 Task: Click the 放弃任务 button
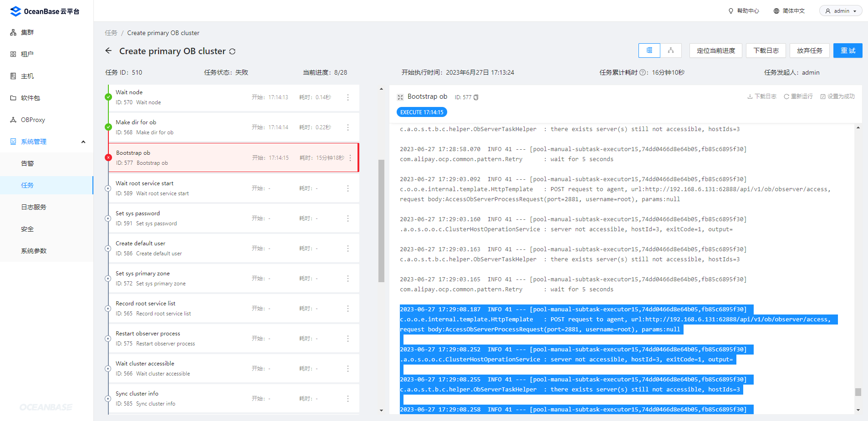tap(810, 51)
